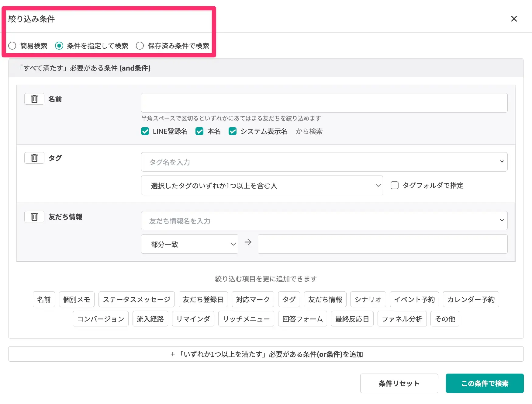532x404 pixels.
Task: Enable タグフォルダで指定 checkbox
Action: click(394, 186)
